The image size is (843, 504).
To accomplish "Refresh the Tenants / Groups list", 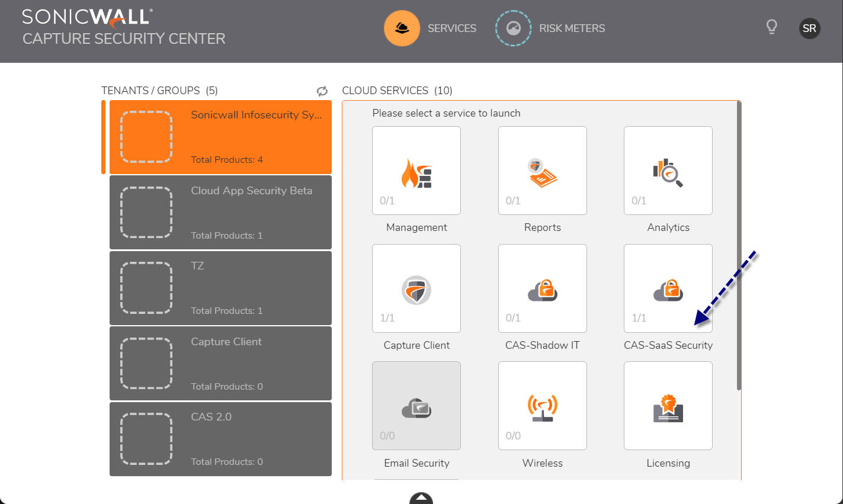I will tap(322, 91).
